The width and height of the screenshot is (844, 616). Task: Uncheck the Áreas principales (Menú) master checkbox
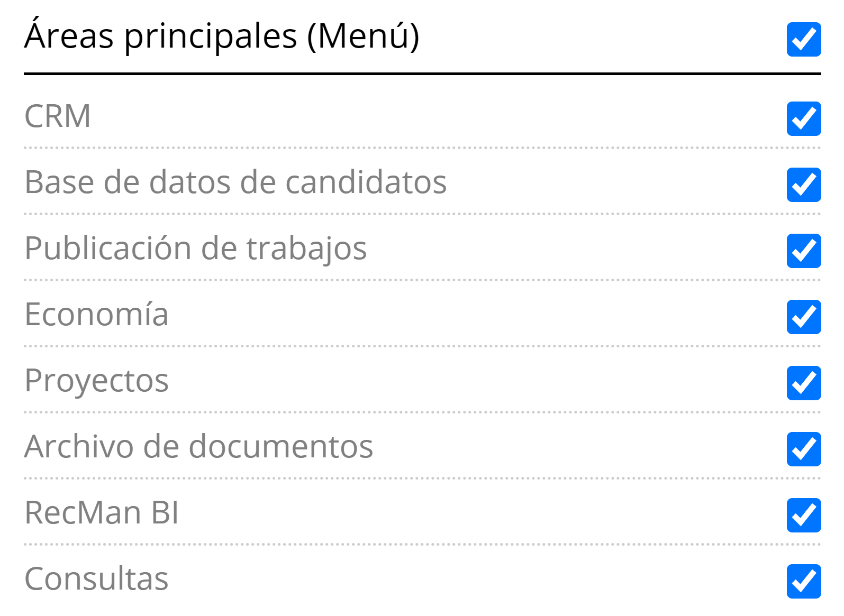coord(803,39)
